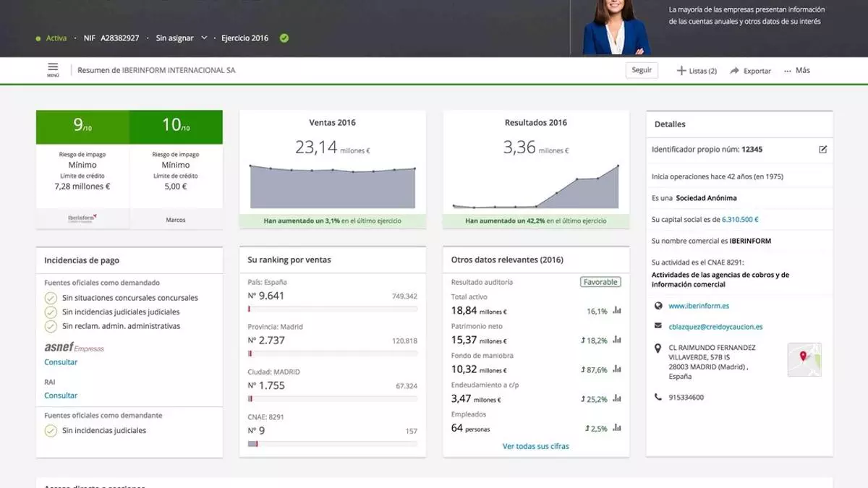Click Consultar link under asnef Empresas
This screenshot has height=488, width=868.
(61, 362)
